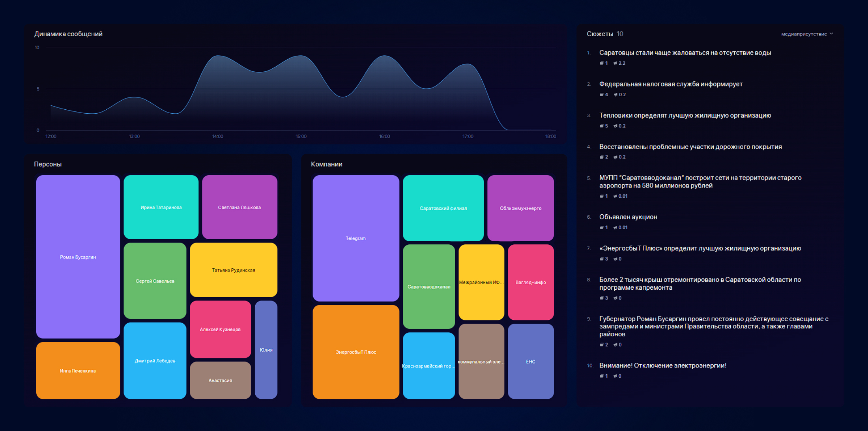This screenshot has height=431, width=868.
Task: Select the Ирина Татаринова person tile
Action: [161, 207]
